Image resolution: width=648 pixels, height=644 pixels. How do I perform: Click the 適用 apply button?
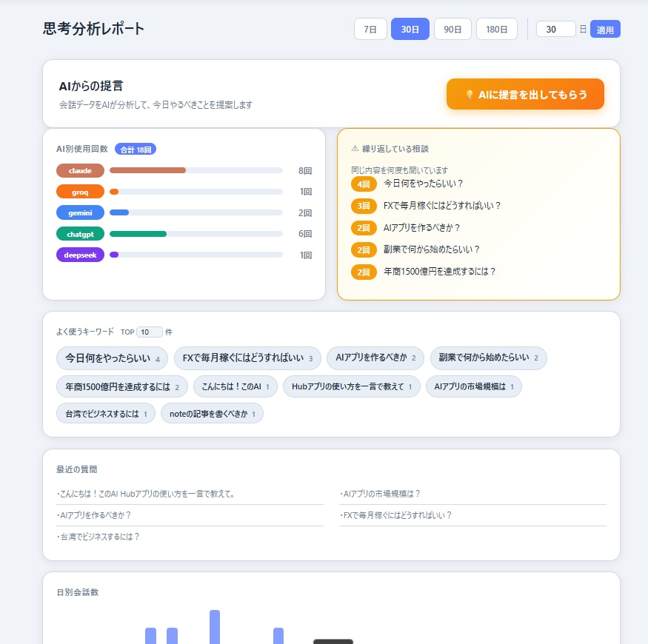point(605,30)
